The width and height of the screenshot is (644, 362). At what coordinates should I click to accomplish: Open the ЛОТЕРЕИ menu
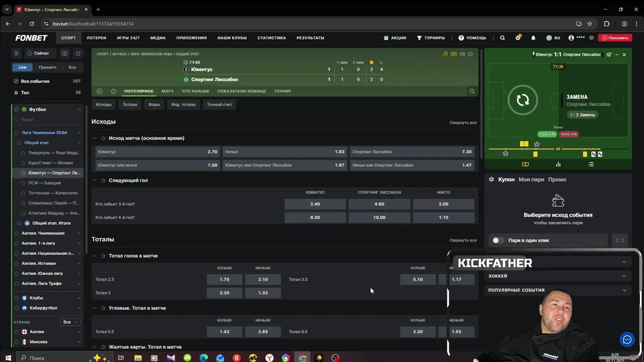(96, 38)
